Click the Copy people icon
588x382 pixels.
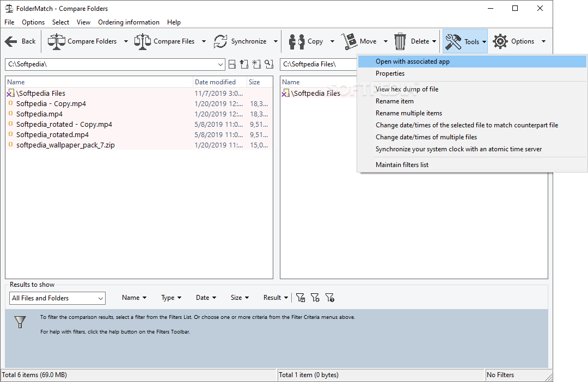[297, 41]
